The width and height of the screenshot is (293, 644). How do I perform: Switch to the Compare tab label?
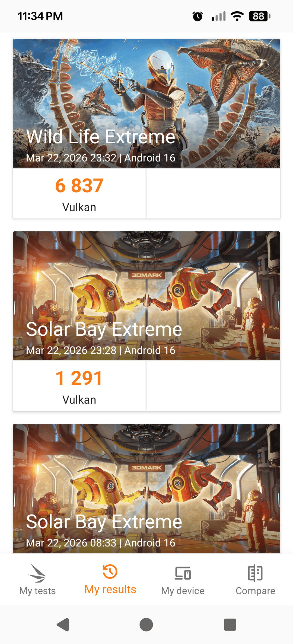pos(255,591)
